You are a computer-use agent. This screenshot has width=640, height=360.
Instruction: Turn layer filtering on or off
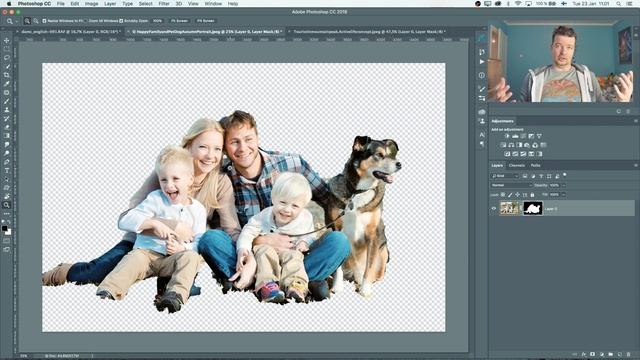click(565, 175)
